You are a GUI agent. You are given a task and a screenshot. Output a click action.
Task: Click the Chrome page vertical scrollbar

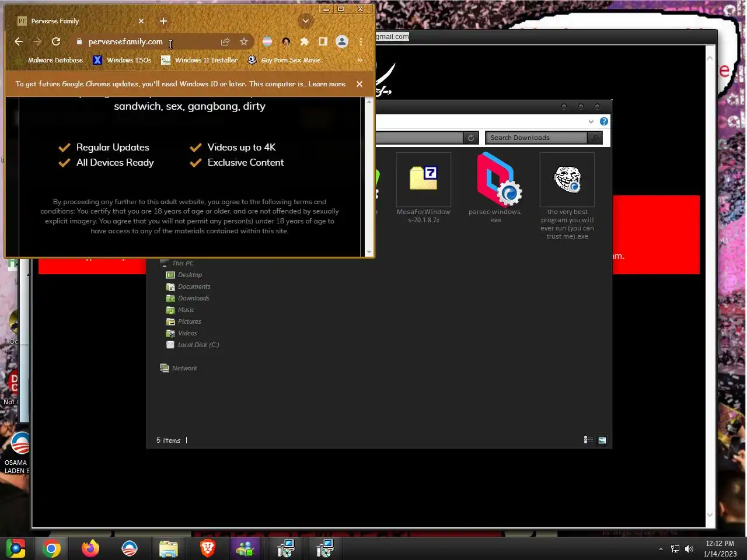tap(369, 177)
